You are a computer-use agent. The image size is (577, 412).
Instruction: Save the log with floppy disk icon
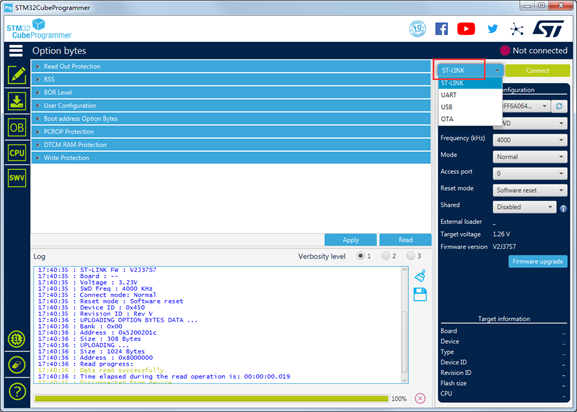(x=420, y=295)
